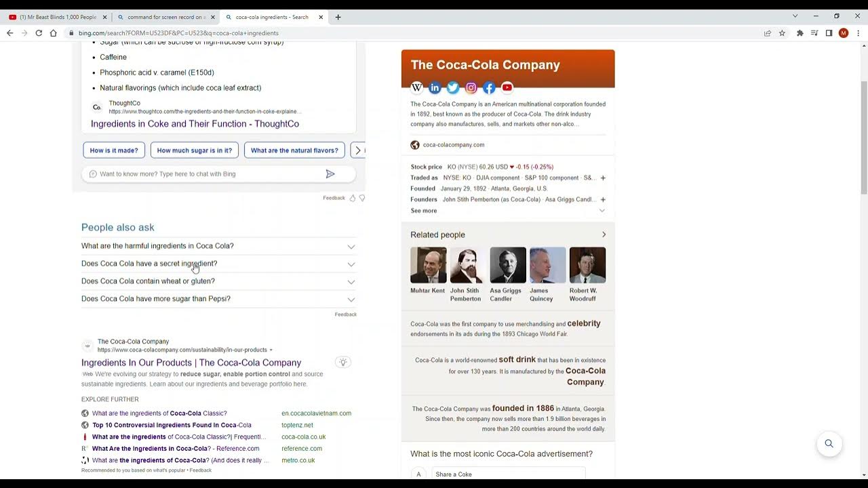Click 'How much sugar is in it?' button
The height and width of the screenshot is (488, 868).
coord(195,150)
